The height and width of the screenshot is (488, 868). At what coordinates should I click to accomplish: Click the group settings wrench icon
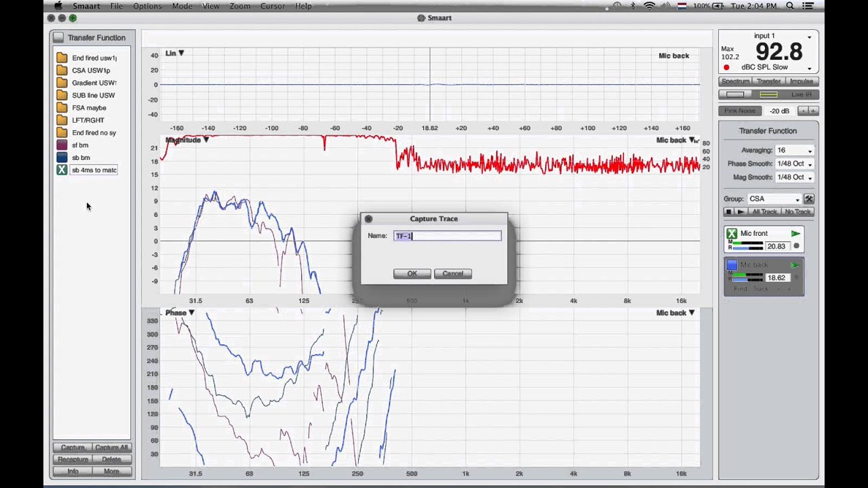pos(808,199)
